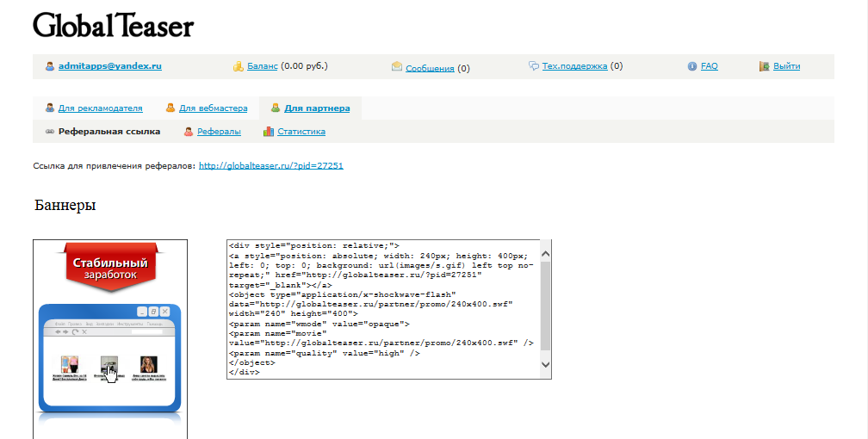Click the (0.00 руб.) balance amount

point(305,66)
